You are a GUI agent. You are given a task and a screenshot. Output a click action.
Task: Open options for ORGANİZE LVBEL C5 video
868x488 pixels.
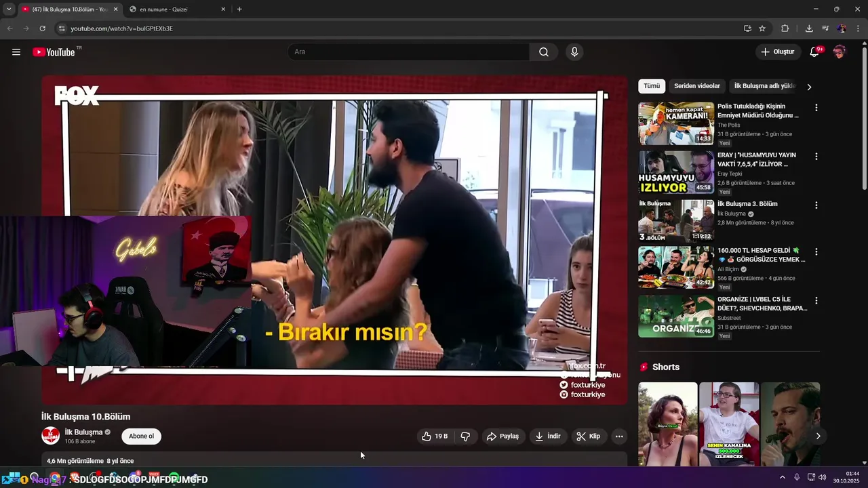click(816, 301)
